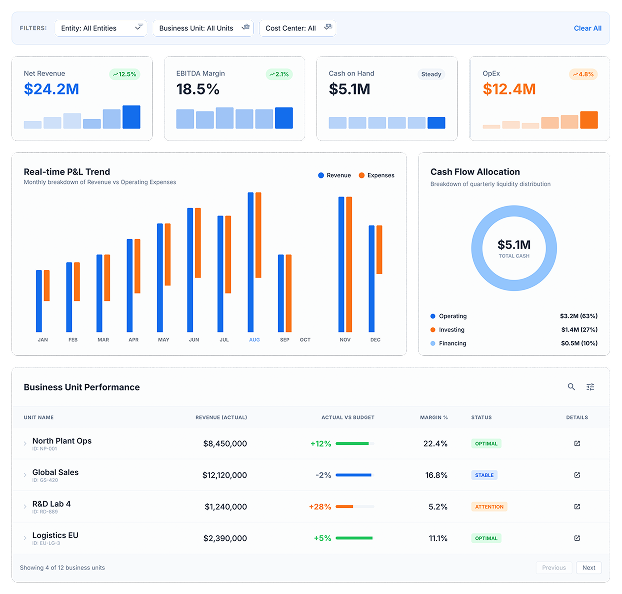Screen dimensions: 622x594
Task: Click the Financing legend dot
Action: [433, 343]
